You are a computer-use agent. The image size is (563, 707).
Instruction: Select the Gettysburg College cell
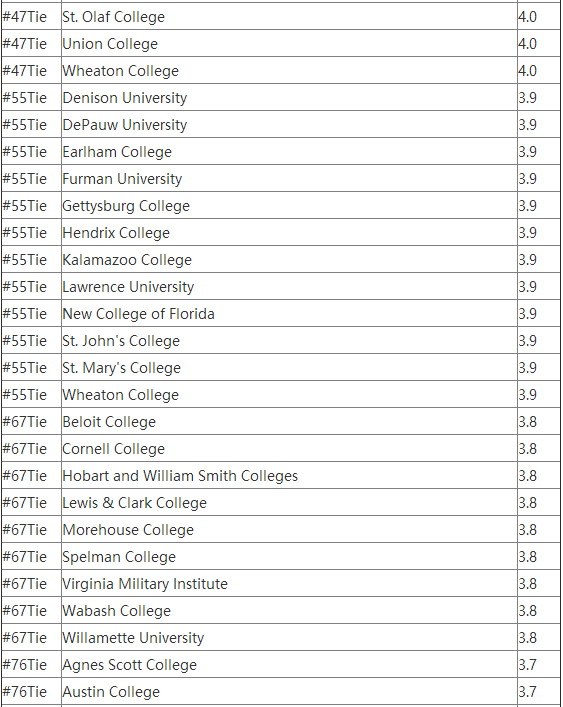(x=289, y=206)
